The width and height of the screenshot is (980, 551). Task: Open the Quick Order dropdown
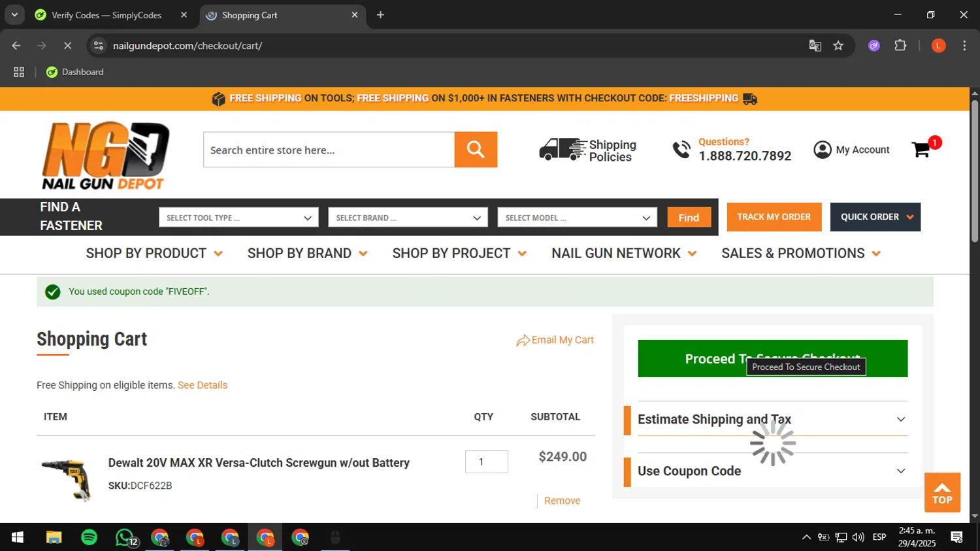(875, 217)
